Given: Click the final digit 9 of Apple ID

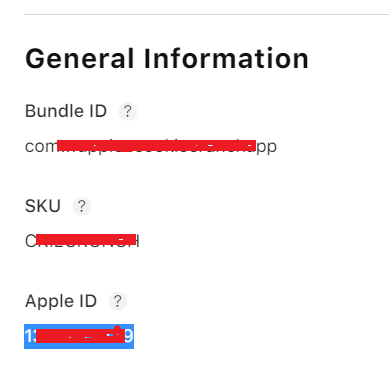Looking at the screenshot, I should [x=129, y=336].
